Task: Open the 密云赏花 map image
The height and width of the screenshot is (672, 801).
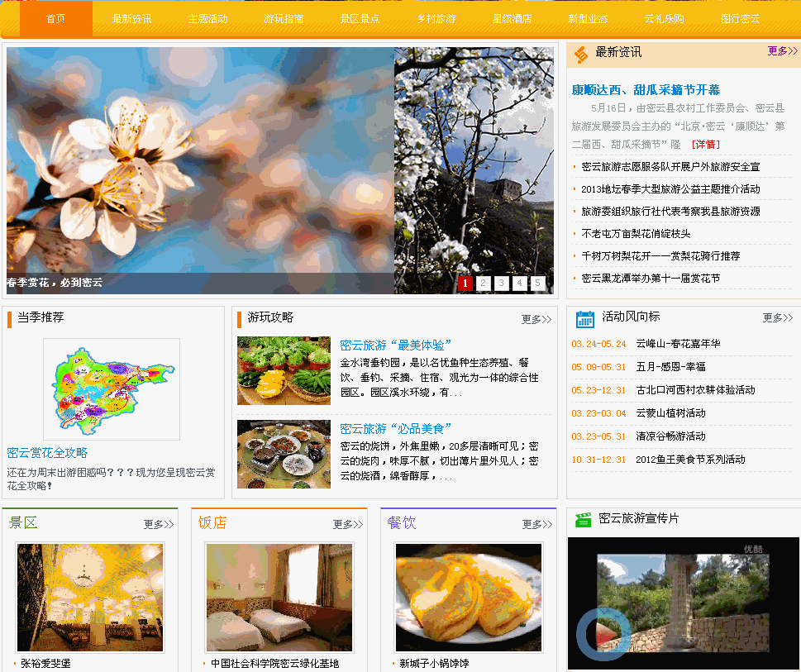Action: [x=111, y=389]
